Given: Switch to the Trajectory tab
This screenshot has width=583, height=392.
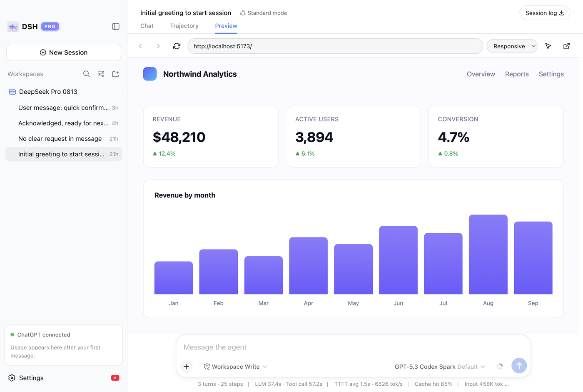Looking at the screenshot, I should pos(184,26).
